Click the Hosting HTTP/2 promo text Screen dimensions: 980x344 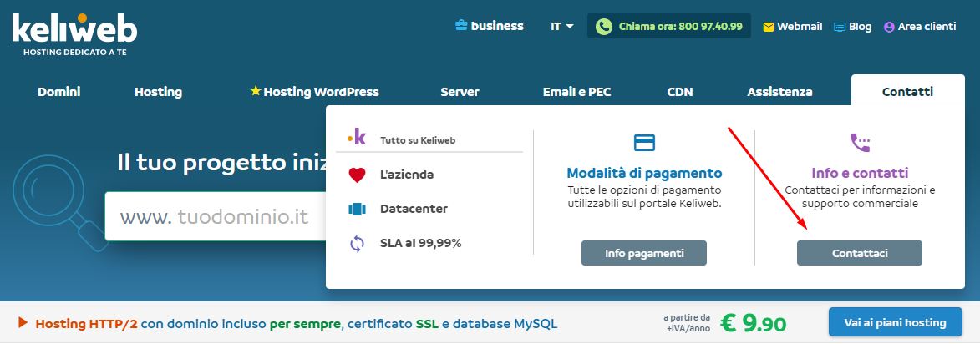pyautogui.click(x=297, y=323)
